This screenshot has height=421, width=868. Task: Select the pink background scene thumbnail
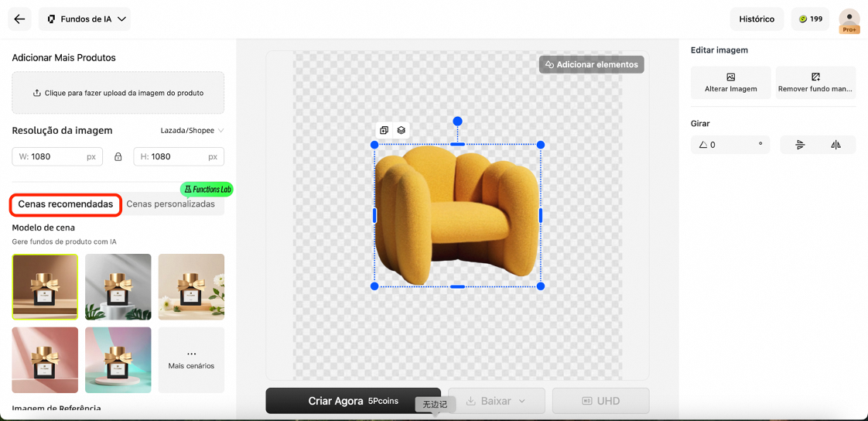(x=45, y=360)
